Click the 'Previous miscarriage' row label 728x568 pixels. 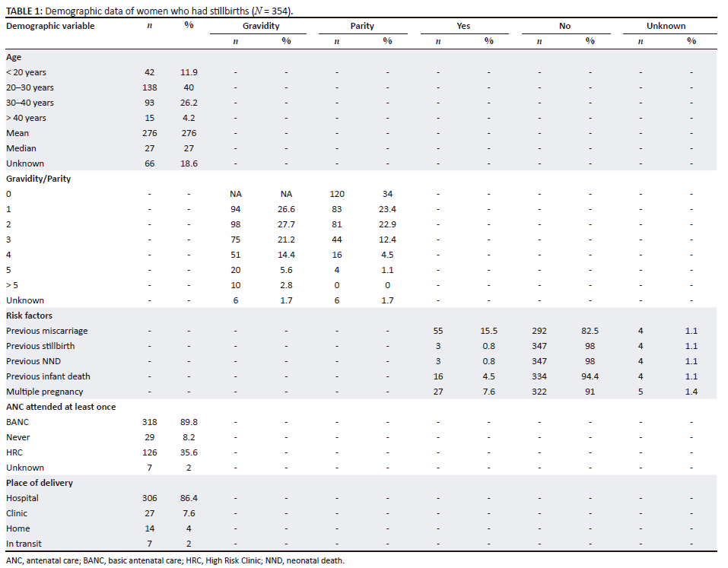click(x=45, y=331)
